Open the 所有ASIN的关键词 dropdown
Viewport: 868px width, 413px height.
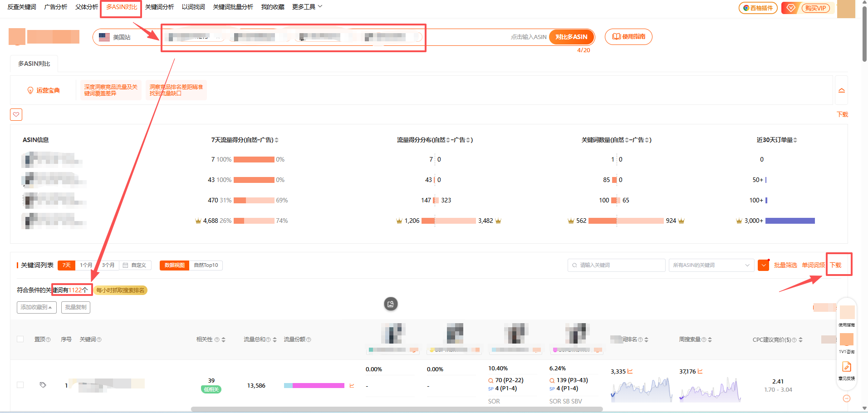click(x=711, y=265)
